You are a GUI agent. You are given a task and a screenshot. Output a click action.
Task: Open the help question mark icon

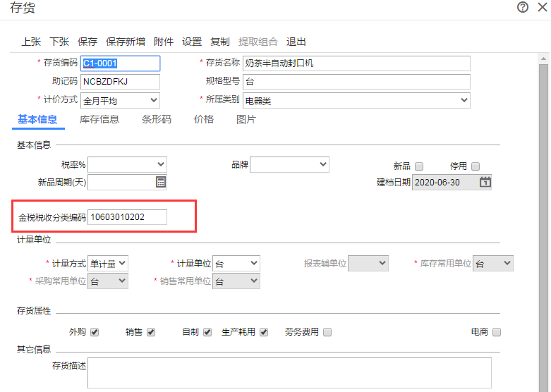(523, 7)
